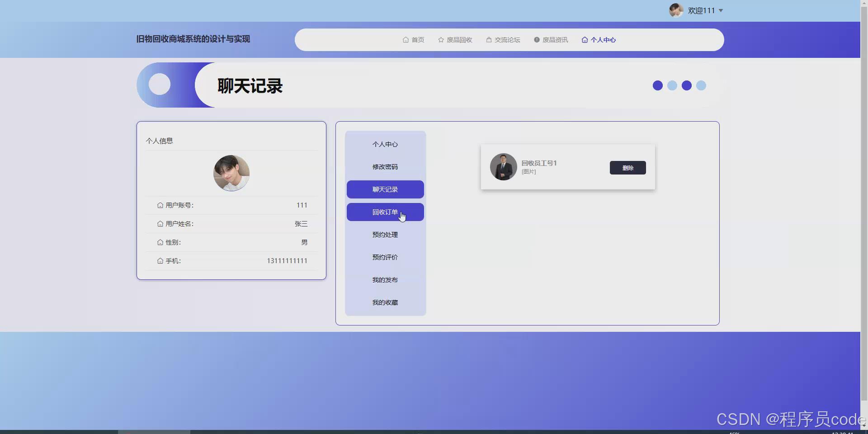Click the 欢迎111 greeting text
The image size is (868, 434).
tap(701, 10)
